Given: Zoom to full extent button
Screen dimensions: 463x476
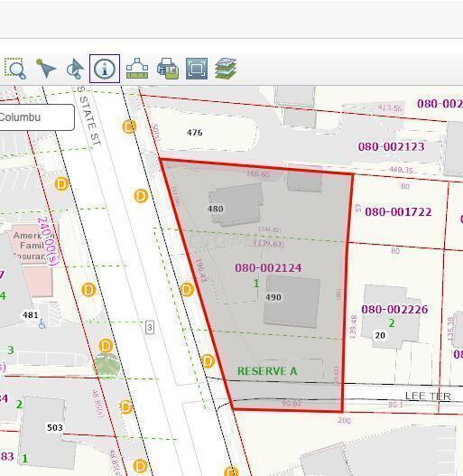Looking at the screenshot, I should click(x=197, y=69).
